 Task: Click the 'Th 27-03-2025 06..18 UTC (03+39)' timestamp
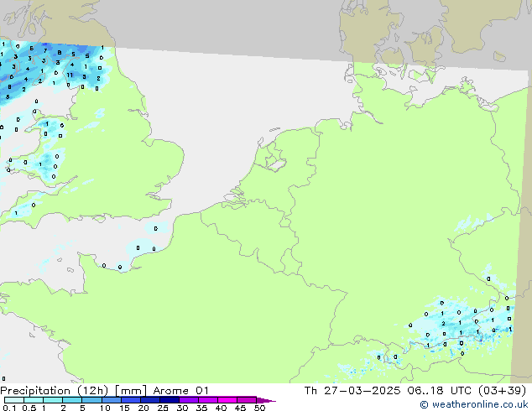point(415,391)
